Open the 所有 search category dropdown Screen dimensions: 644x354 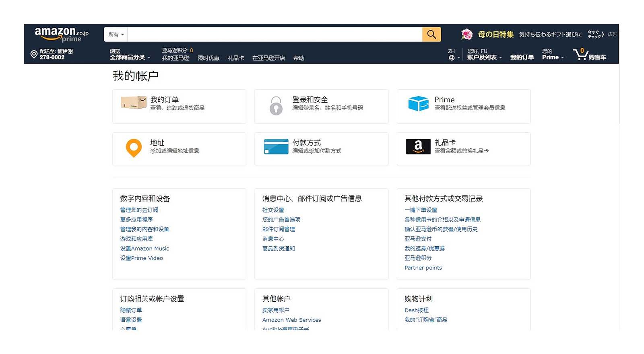pyautogui.click(x=116, y=35)
